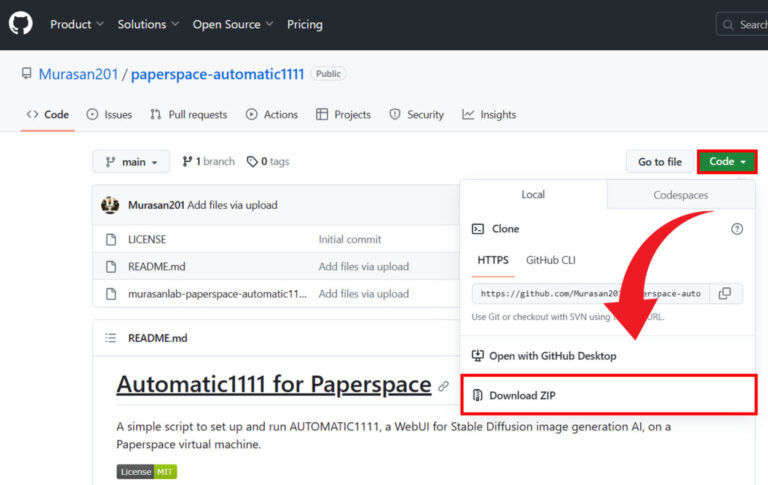The width and height of the screenshot is (768, 485).
Task: Open with GitHub Desktop
Action: [x=552, y=356]
